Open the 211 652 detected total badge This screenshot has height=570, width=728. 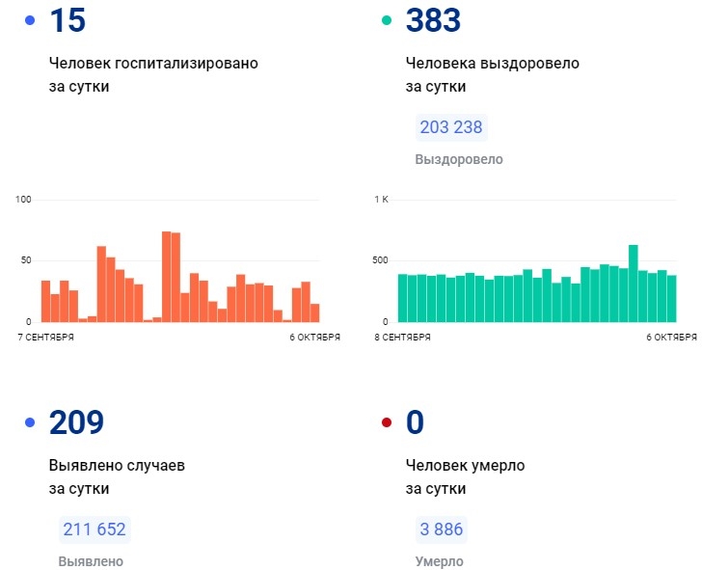pos(94,529)
